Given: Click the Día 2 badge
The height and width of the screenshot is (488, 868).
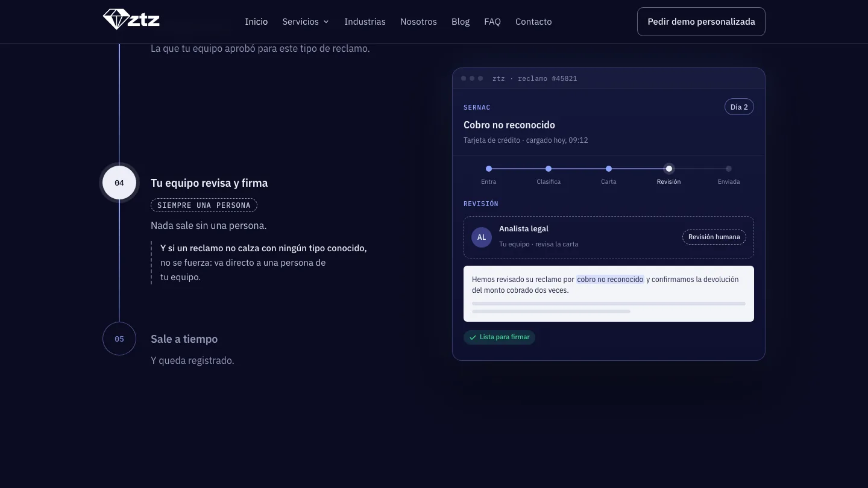Looking at the screenshot, I should 739,107.
